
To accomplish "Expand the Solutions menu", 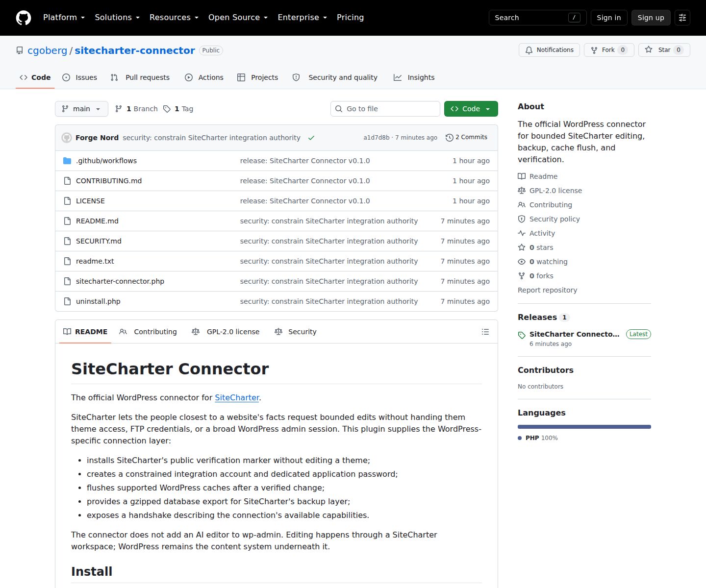I will (117, 18).
